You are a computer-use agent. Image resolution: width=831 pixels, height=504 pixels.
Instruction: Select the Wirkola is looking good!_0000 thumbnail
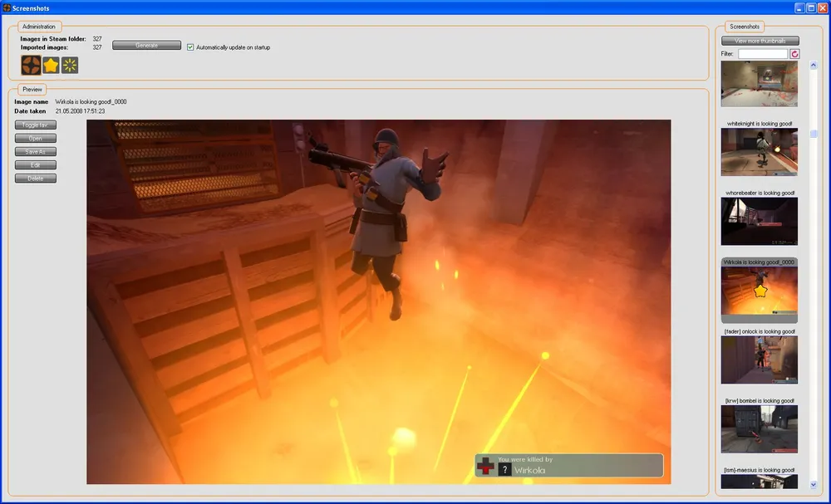(x=759, y=291)
